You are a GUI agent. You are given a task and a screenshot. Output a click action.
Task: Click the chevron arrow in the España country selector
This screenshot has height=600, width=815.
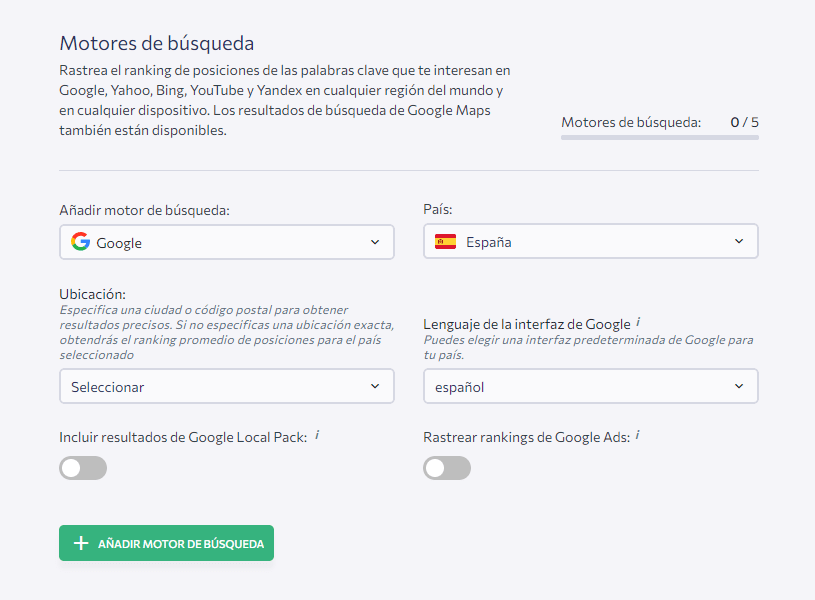(739, 242)
